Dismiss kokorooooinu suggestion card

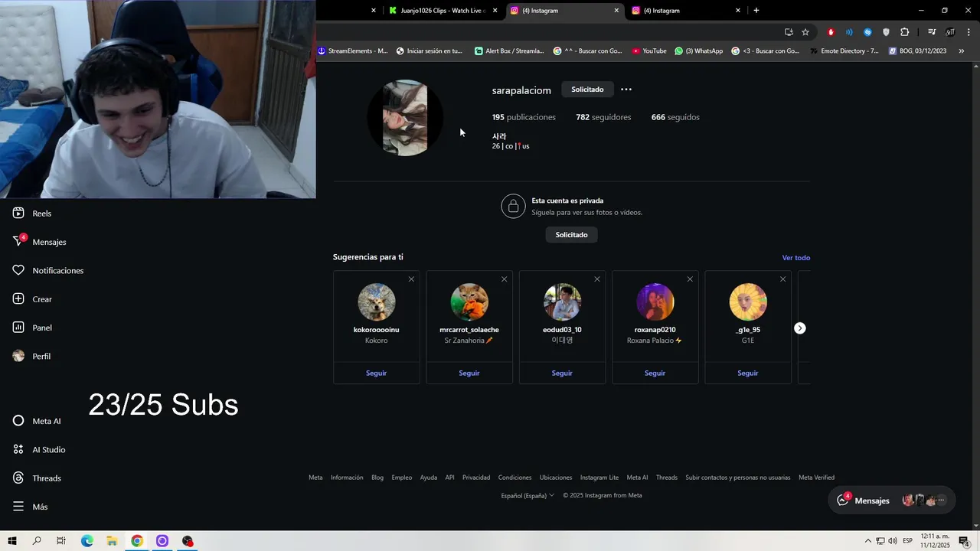tap(411, 279)
